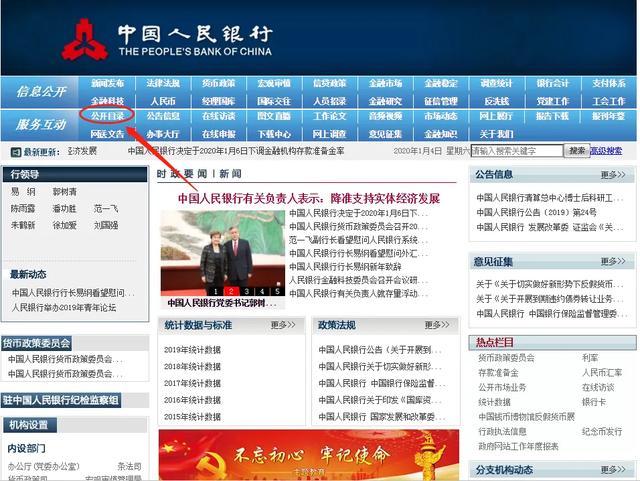Viewport: 640px width, 481px height.
Task: Open 人员招录 navigation link
Action: 329,101
